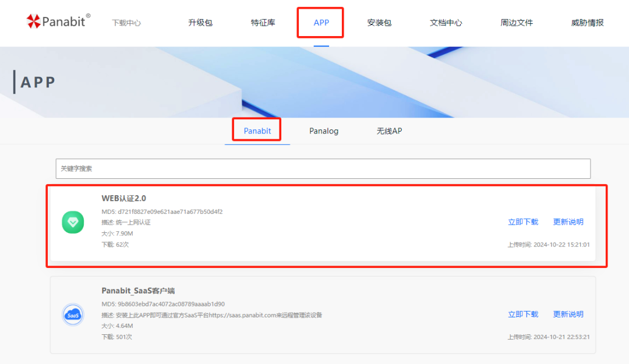
Task: Open the 周边文件 menu item
Action: coord(517,23)
